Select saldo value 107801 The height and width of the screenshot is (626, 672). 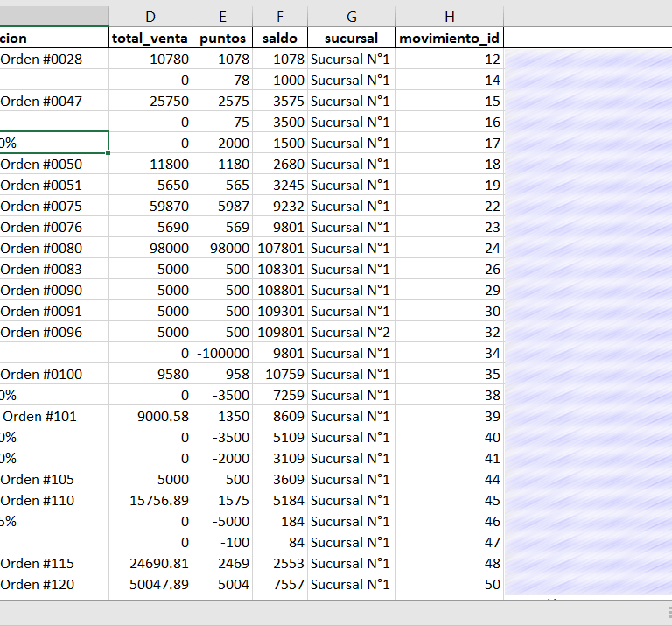coord(280,248)
